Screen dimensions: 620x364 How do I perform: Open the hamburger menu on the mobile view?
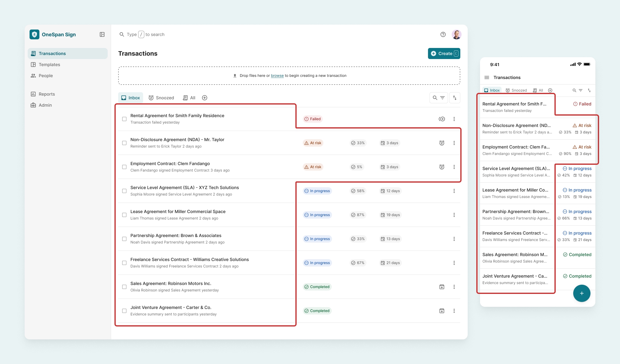pos(486,77)
